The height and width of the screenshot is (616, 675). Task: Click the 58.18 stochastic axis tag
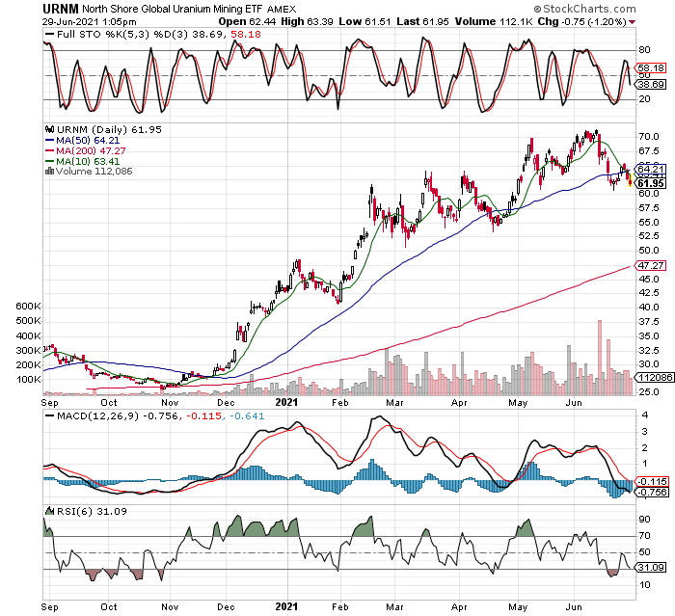(x=651, y=68)
